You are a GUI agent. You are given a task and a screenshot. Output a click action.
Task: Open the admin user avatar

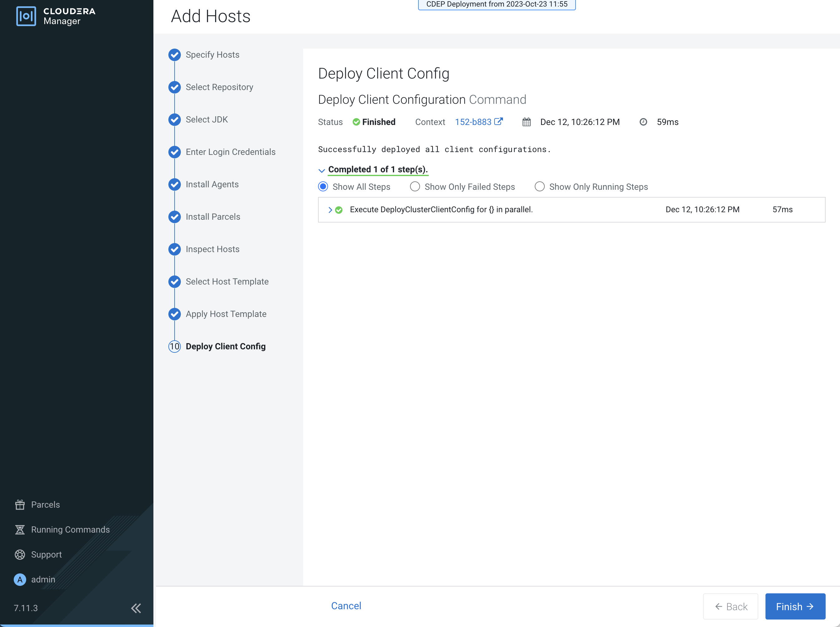click(x=20, y=580)
